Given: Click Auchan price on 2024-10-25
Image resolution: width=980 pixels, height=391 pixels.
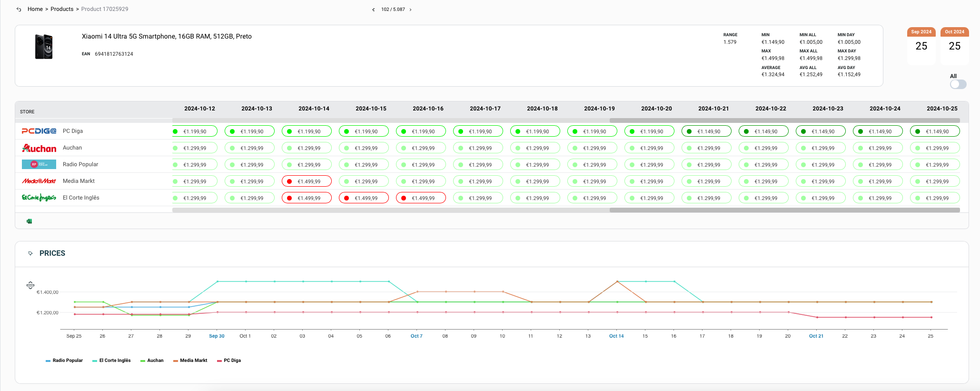Looking at the screenshot, I should pyautogui.click(x=935, y=148).
